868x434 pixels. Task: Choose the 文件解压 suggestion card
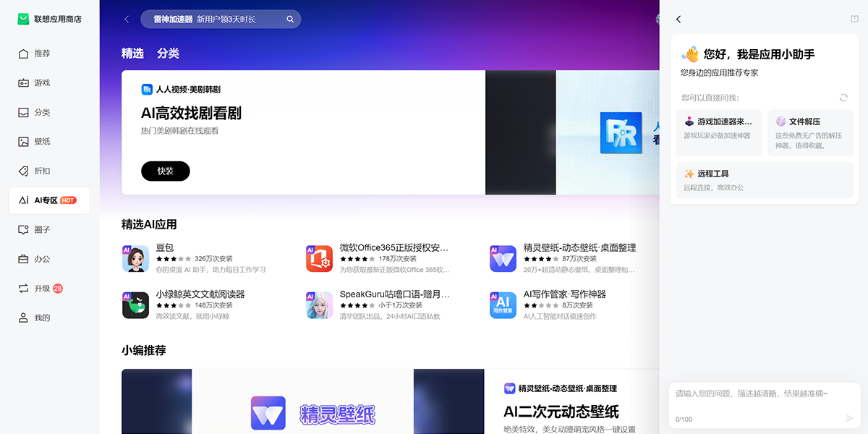point(810,133)
